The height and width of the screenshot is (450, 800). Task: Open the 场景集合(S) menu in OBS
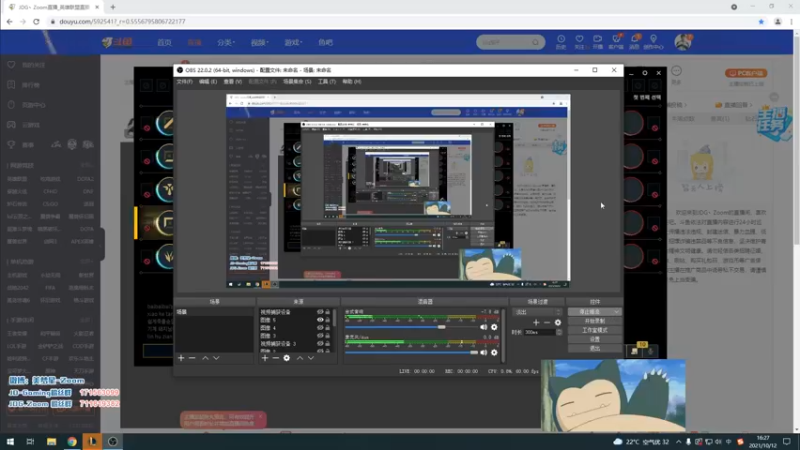pyautogui.click(x=297, y=82)
